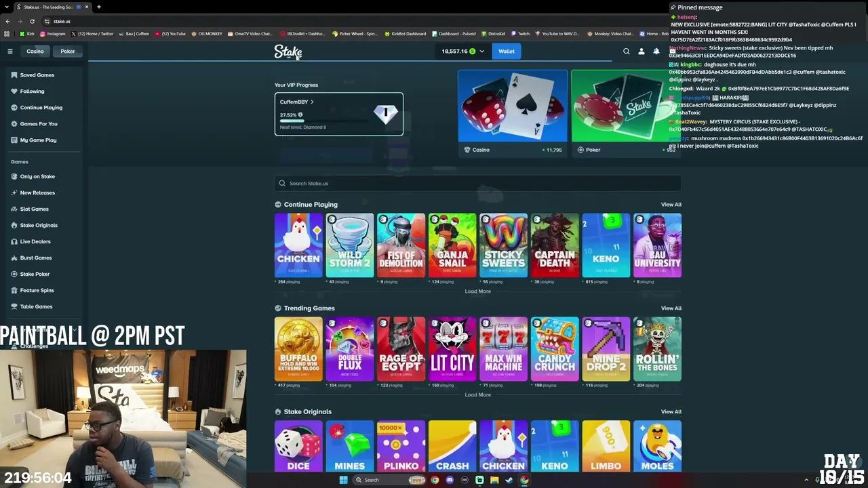
Task: Open the bookmarks apps grid icon
Action: point(7,34)
